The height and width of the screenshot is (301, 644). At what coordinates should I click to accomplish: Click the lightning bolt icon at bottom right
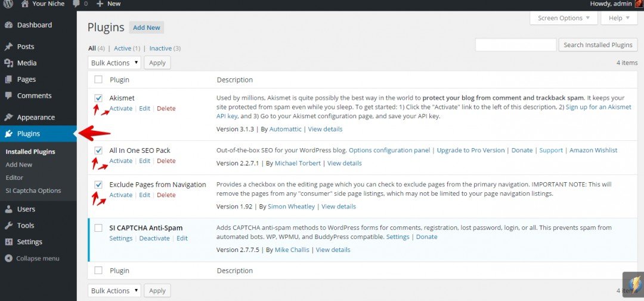634,284
